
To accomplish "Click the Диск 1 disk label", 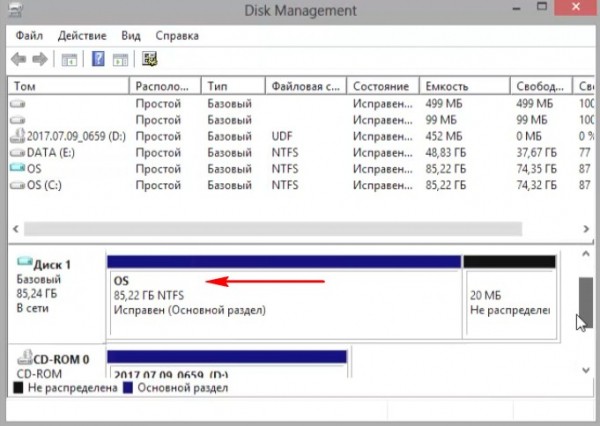I will (x=52, y=265).
